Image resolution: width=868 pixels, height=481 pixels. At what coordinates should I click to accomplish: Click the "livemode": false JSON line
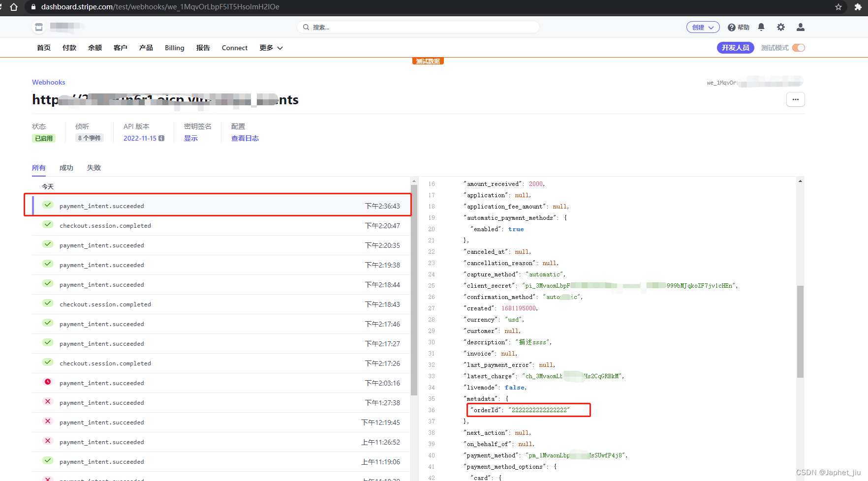click(x=495, y=388)
